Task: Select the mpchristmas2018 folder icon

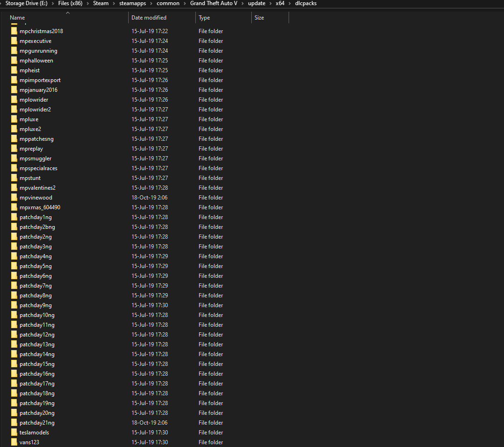Action: 14,31
